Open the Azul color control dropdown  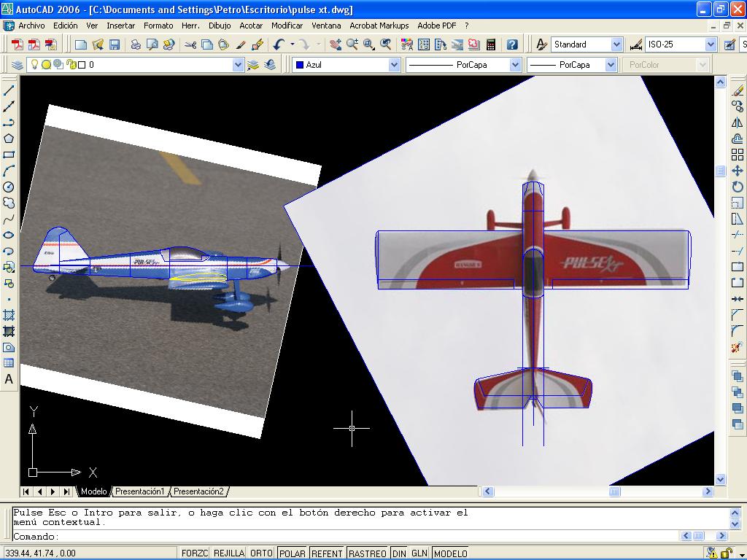[394, 65]
